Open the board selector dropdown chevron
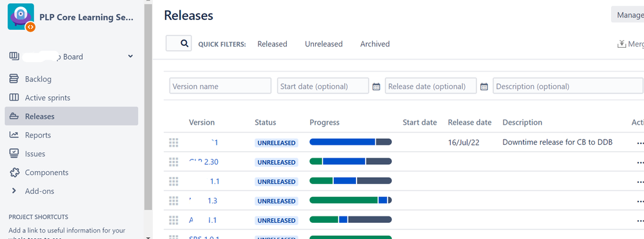 click(131, 56)
